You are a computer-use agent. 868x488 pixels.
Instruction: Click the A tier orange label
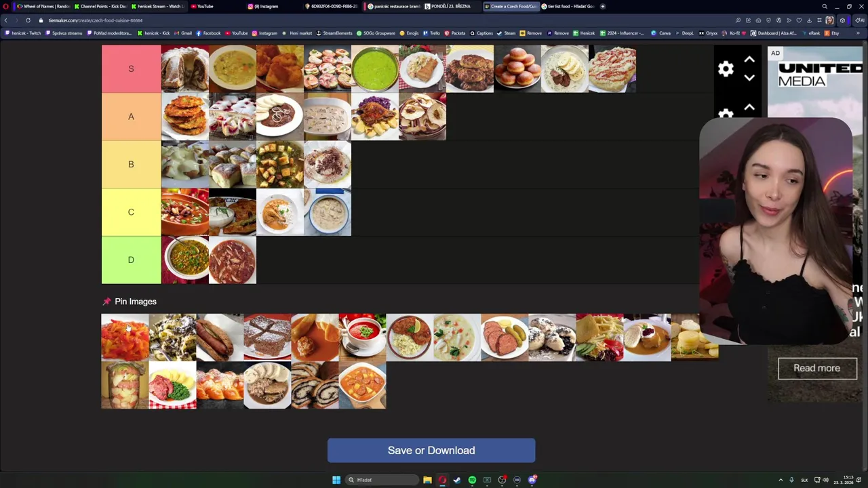[x=131, y=117]
